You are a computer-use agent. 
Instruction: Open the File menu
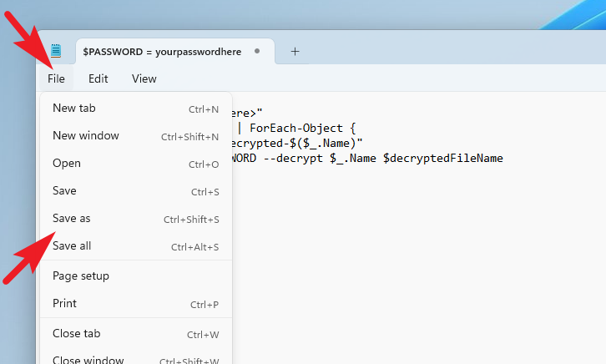tap(56, 78)
